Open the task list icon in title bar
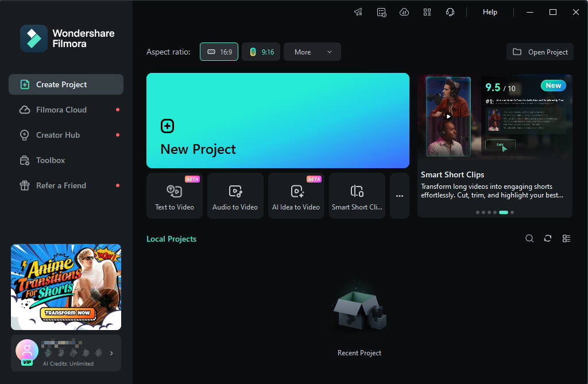 (x=381, y=12)
